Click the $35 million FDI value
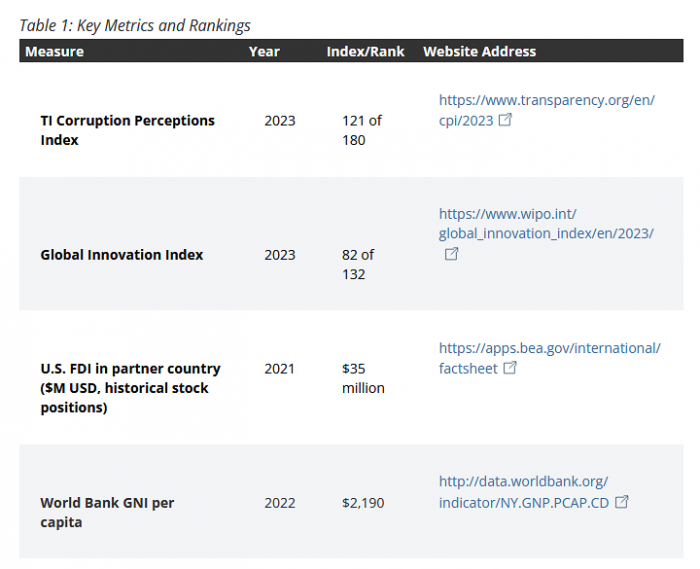 [362, 378]
